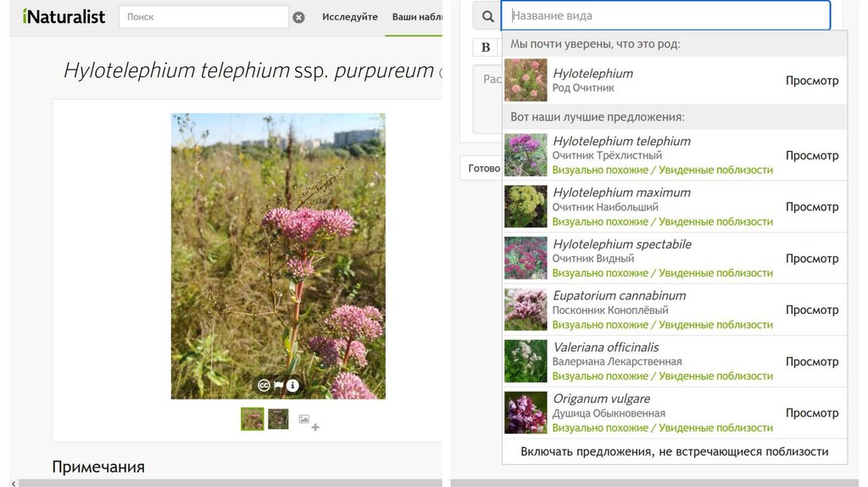
Task: Select the first photo thumbnail
Action: click(253, 419)
